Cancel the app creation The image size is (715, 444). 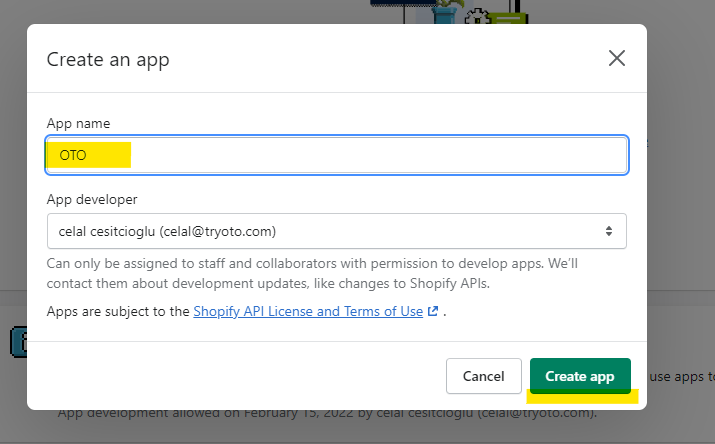click(483, 376)
